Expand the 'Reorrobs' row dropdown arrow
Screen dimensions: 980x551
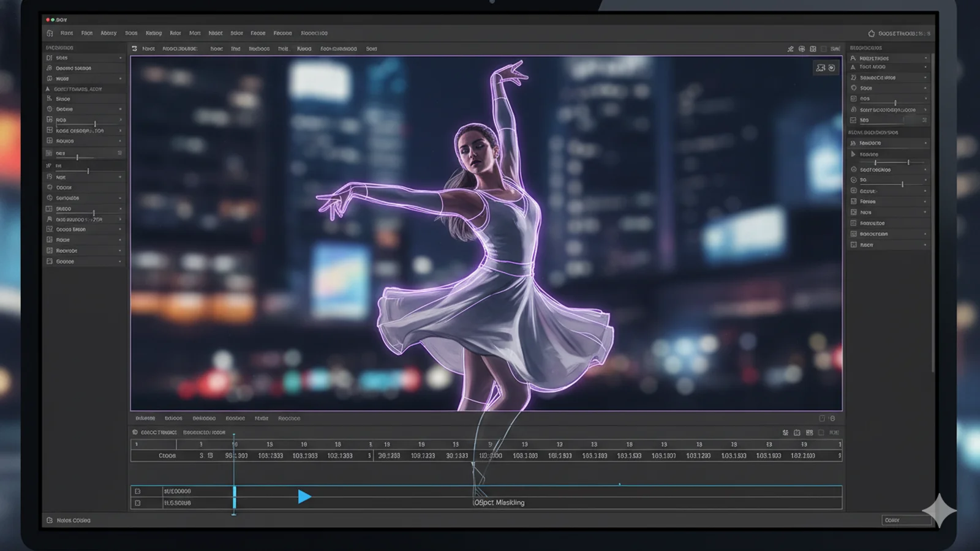pyautogui.click(x=121, y=250)
